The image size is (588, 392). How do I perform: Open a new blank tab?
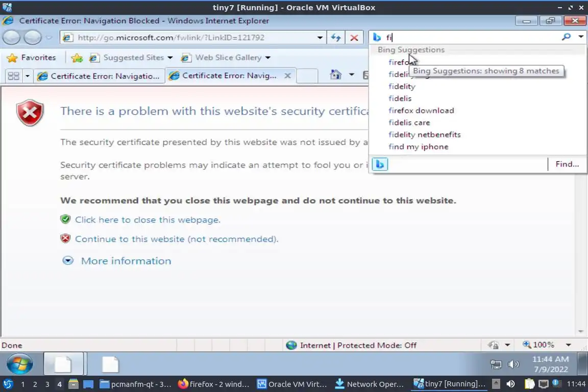pos(307,76)
